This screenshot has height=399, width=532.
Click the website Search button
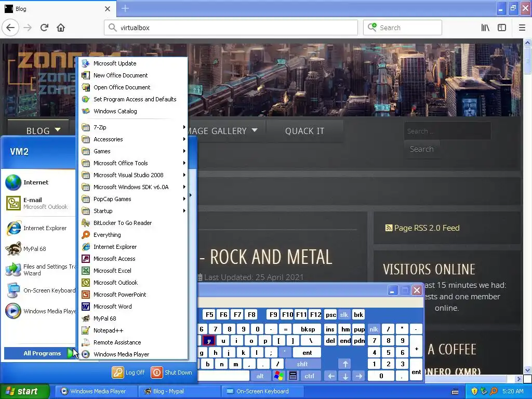click(x=422, y=149)
